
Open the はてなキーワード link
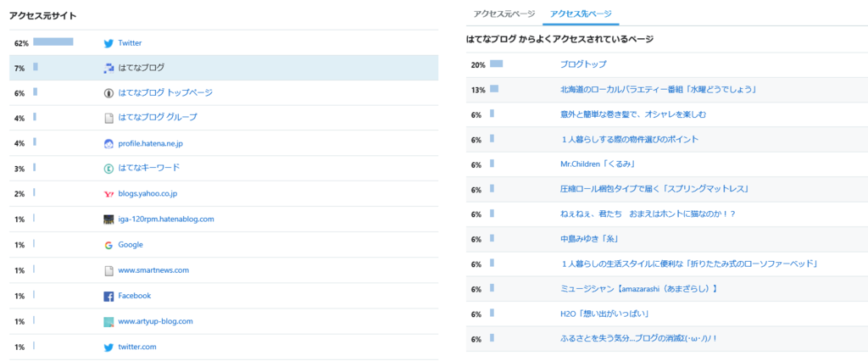(149, 168)
